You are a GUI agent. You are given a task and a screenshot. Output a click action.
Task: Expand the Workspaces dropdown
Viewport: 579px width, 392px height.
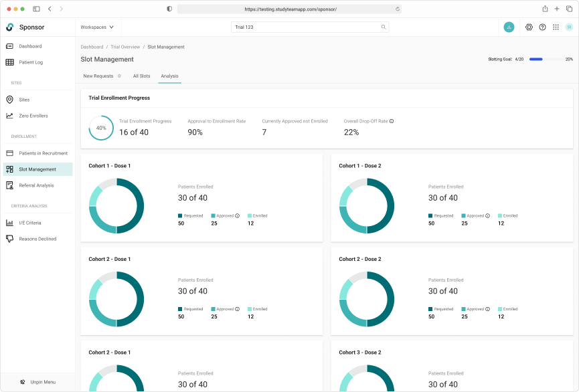click(x=97, y=27)
